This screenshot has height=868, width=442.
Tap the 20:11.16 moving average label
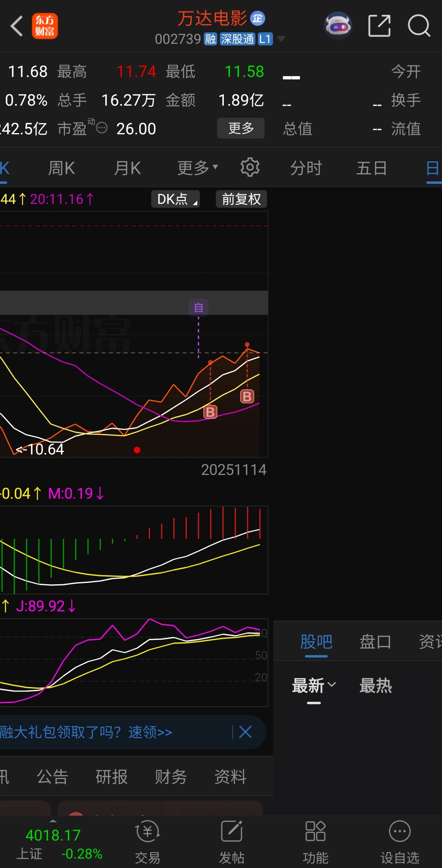click(x=62, y=199)
